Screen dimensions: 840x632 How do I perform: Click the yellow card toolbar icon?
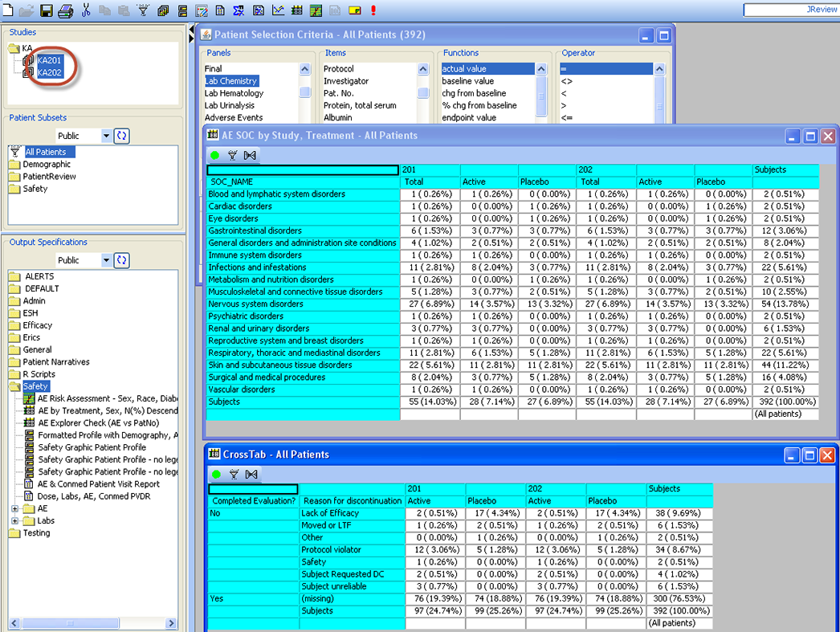(354, 10)
